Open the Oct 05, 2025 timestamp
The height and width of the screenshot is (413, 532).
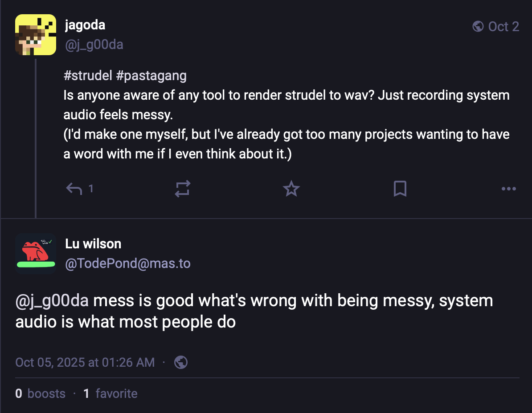pos(85,362)
